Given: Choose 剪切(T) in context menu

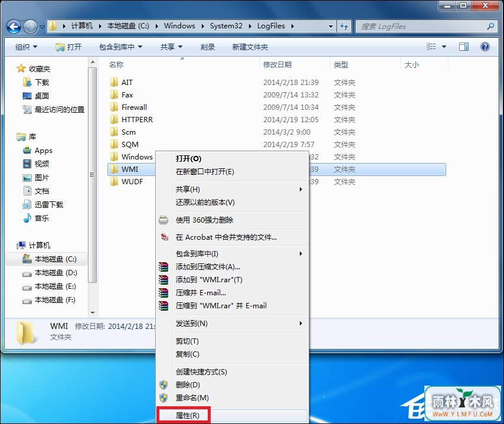Looking at the screenshot, I should (x=232, y=341).
